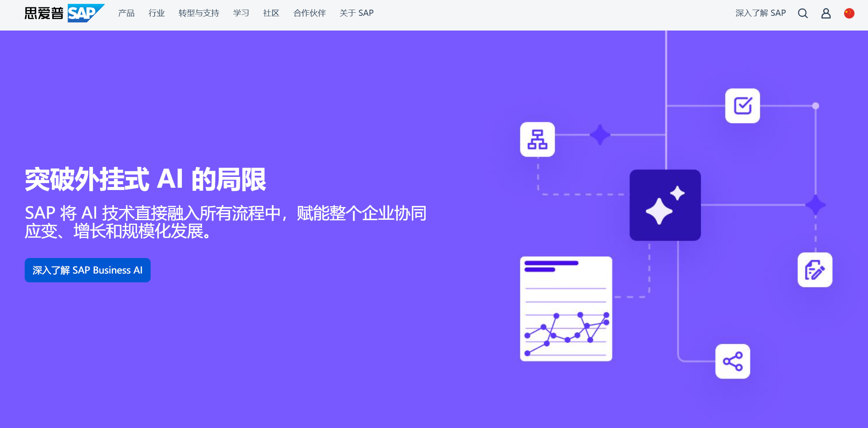868x428 pixels.
Task: Click the share icon in the illustration
Action: tap(733, 362)
